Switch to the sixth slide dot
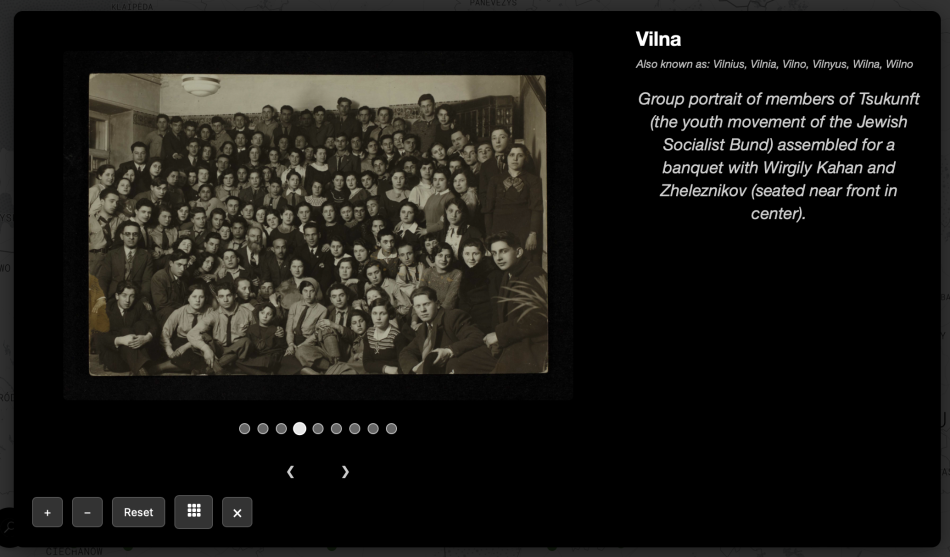Viewport: 950px width, 557px height. [x=336, y=429]
